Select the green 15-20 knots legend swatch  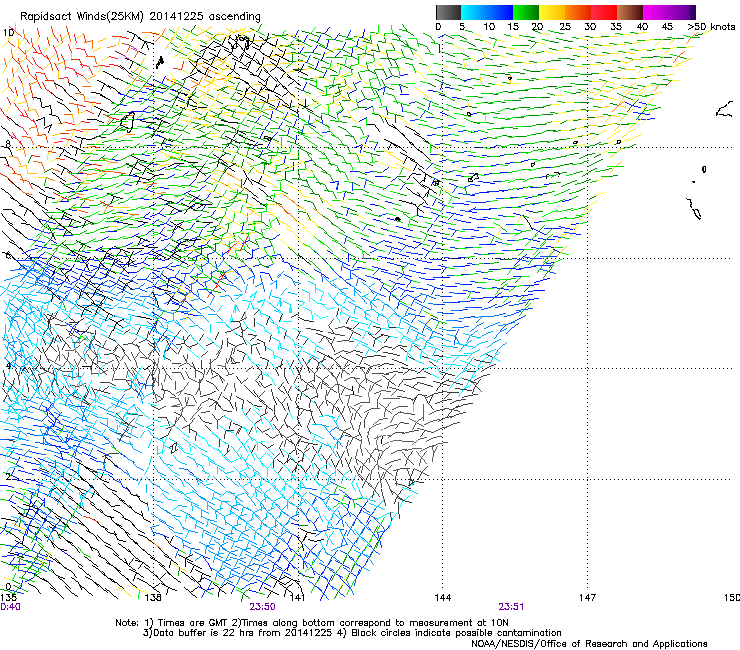(526, 12)
